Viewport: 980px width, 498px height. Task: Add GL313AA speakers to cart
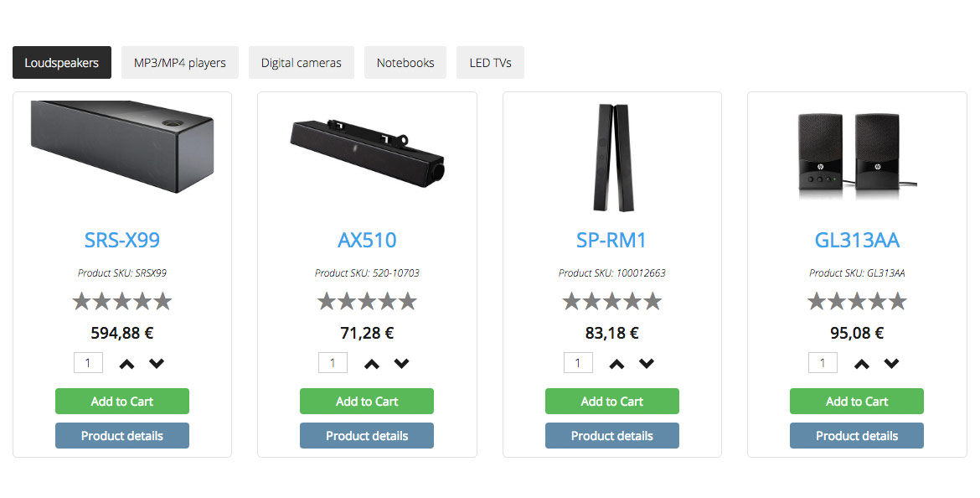857,402
